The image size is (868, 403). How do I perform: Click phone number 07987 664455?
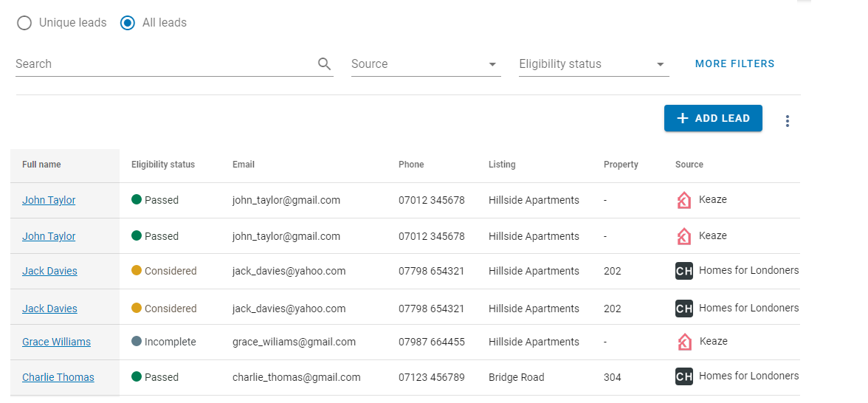click(432, 342)
